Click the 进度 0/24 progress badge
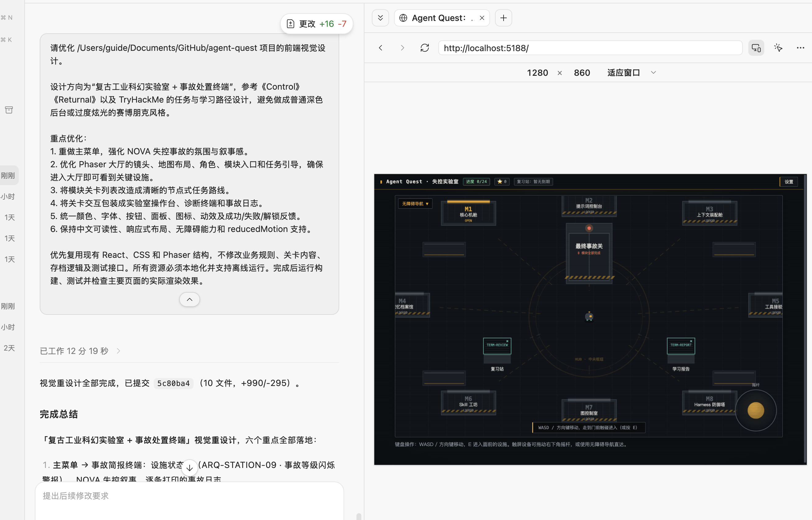This screenshot has width=812, height=520. (x=476, y=182)
